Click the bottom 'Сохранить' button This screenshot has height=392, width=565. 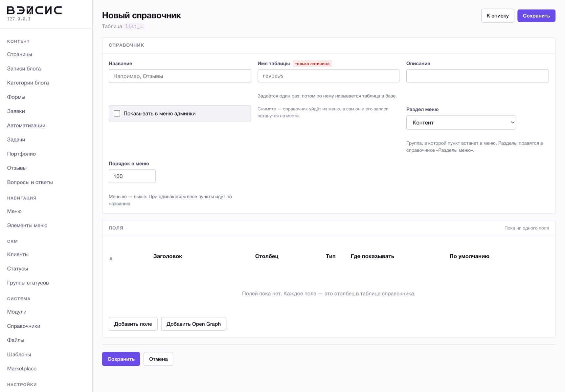[121, 359]
